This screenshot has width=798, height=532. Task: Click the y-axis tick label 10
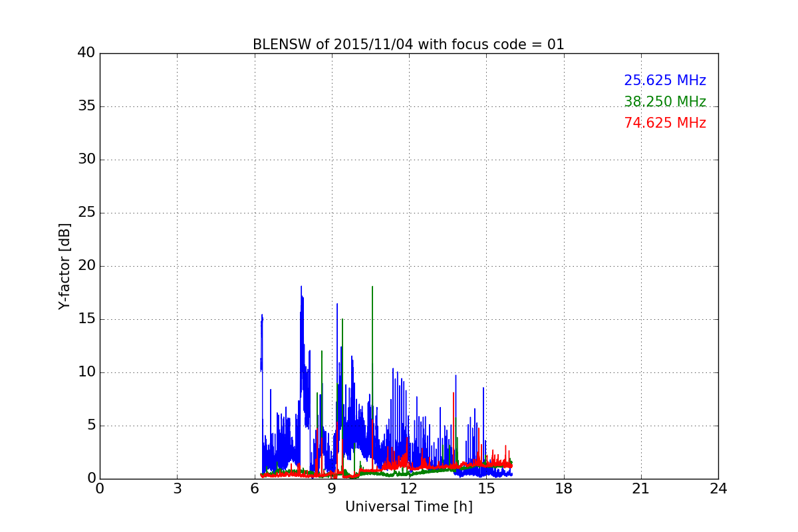[86, 372]
